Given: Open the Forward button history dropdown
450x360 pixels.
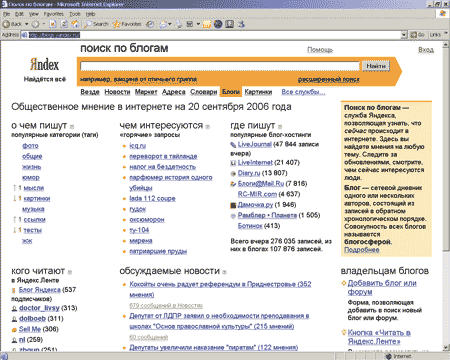Looking at the screenshot, I should 43,24.
